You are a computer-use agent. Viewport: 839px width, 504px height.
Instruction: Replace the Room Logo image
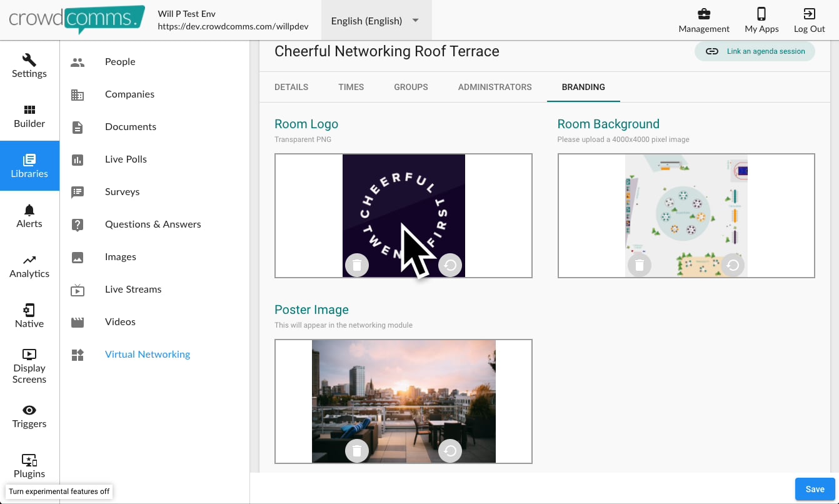click(450, 265)
